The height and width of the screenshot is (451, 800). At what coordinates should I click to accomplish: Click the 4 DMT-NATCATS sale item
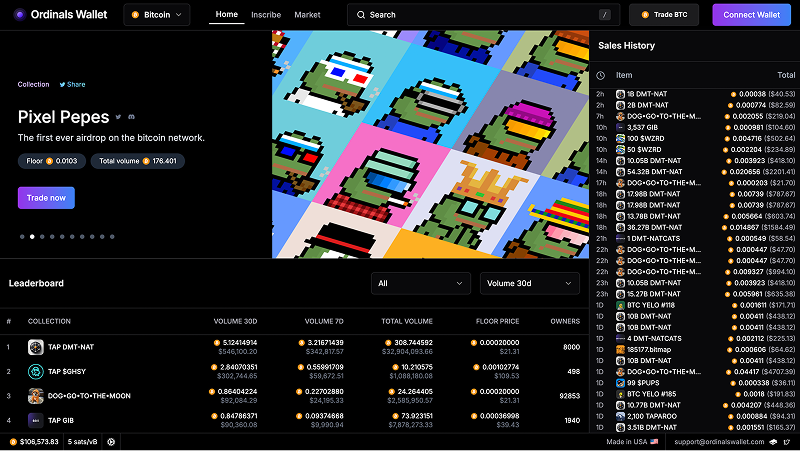(x=654, y=338)
